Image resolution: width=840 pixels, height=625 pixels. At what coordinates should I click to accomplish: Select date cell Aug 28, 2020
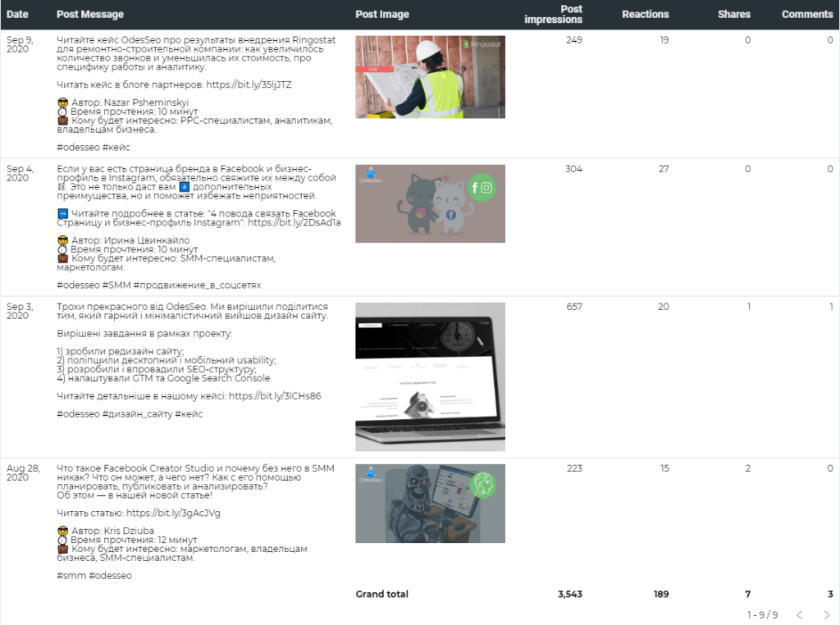tap(23, 473)
